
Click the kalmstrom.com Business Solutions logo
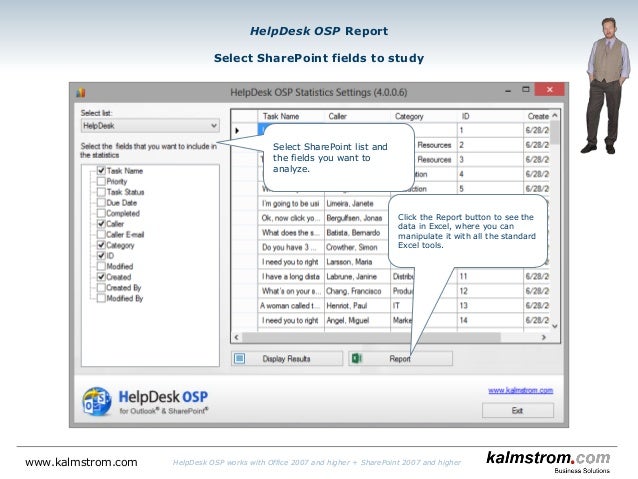pyautogui.click(x=548, y=462)
